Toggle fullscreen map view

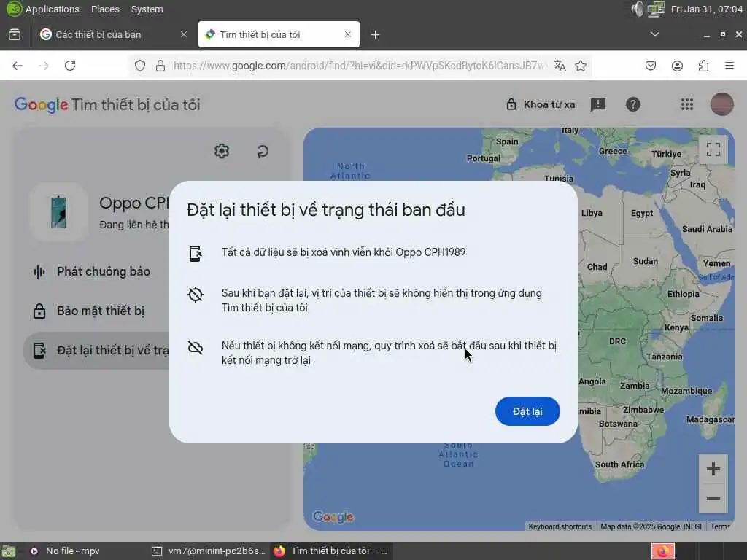coord(713,149)
